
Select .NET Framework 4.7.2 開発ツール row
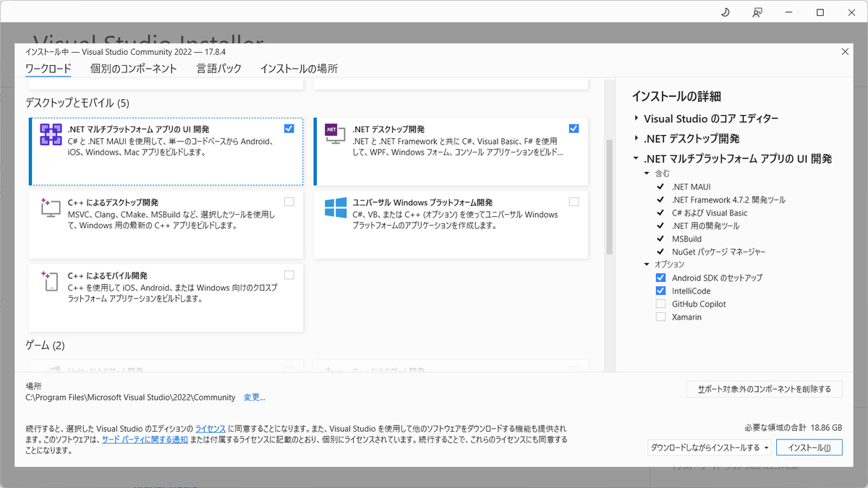coord(728,200)
